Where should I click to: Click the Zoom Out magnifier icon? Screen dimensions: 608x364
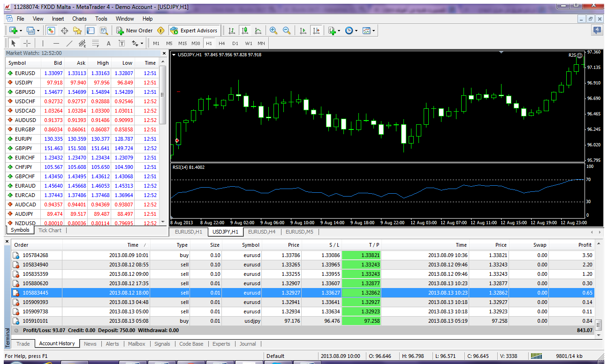coord(287,30)
